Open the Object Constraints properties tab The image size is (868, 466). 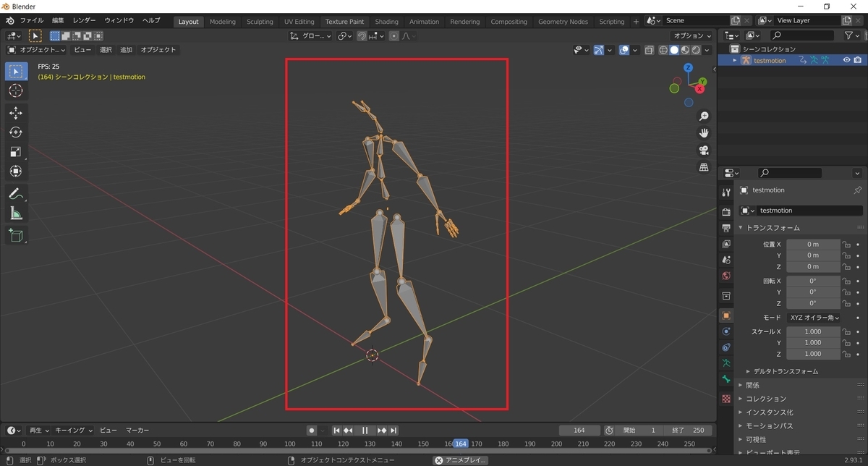pos(726,347)
